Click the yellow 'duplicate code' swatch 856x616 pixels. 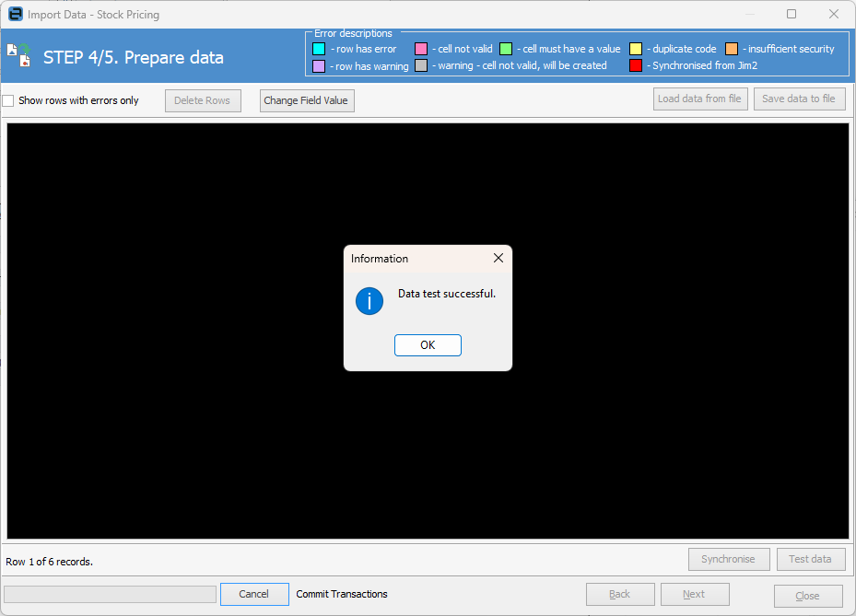point(636,49)
